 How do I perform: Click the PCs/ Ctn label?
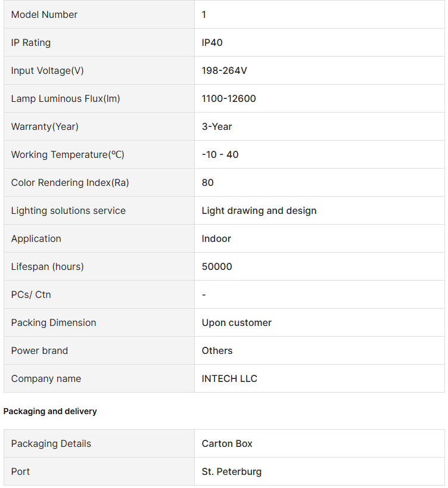click(31, 294)
